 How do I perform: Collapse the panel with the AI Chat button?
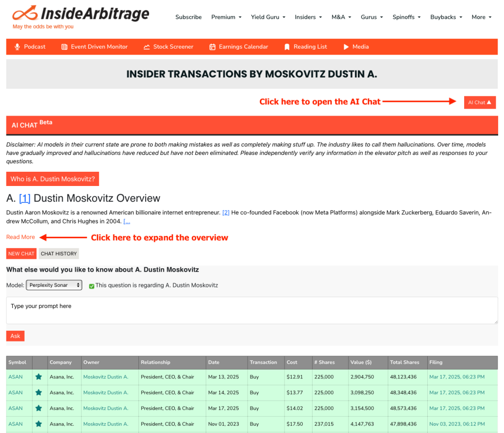click(x=479, y=102)
